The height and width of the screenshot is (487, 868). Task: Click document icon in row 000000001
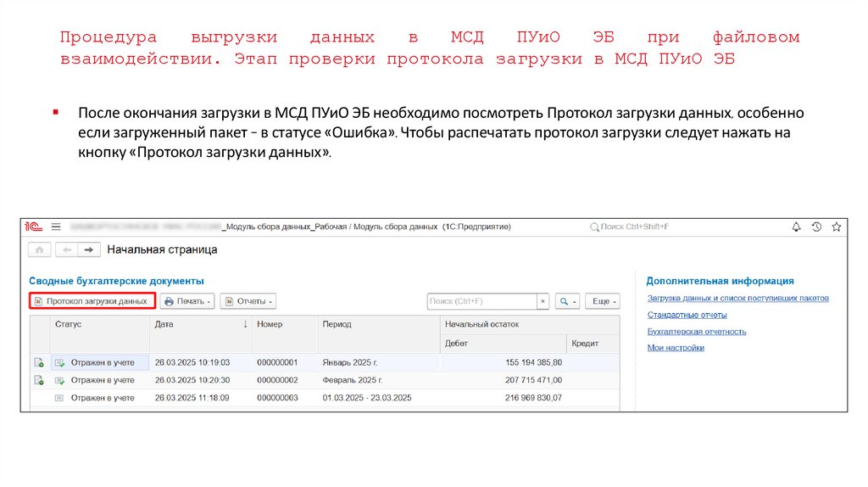click(39, 362)
